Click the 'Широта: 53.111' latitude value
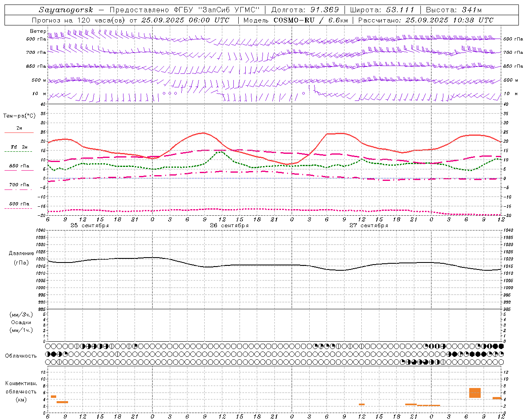The width and height of the screenshot is (525, 420). click(x=382, y=10)
